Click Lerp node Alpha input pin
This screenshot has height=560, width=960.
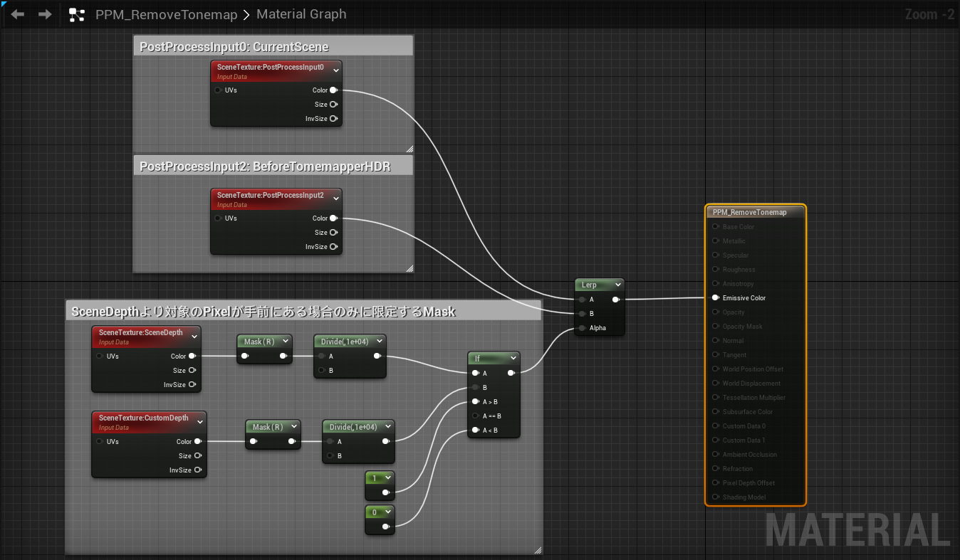coord(583,328)
